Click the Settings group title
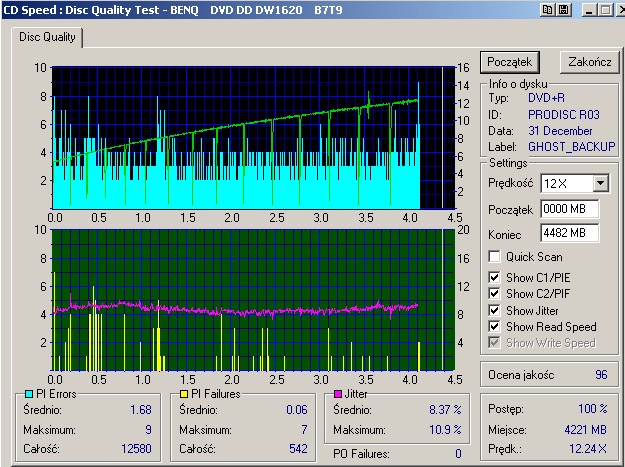The height and width of the screenshot is (467, 625). point(508,163)
